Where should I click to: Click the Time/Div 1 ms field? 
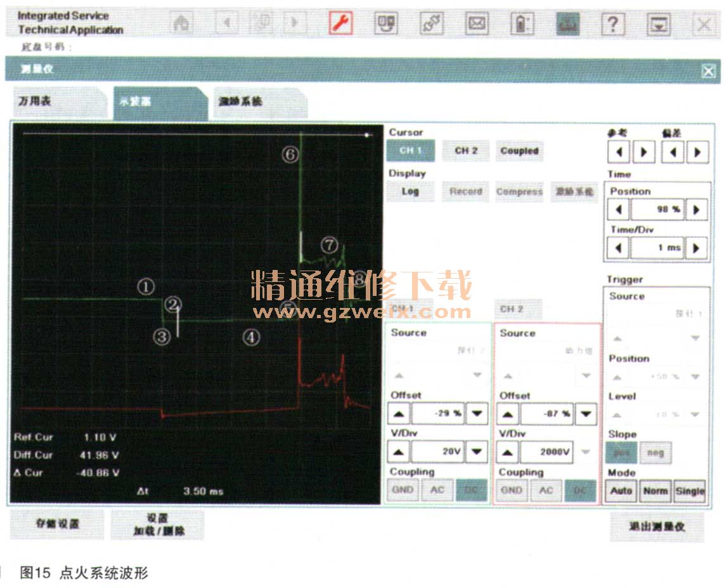click(x=658, y=248)
